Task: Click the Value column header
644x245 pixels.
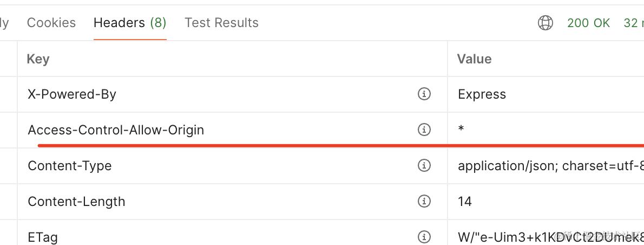Action: 474,59
